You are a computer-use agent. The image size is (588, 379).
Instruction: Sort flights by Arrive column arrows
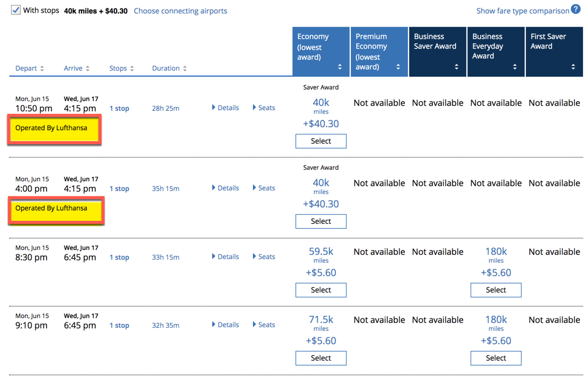click(88, 68)
